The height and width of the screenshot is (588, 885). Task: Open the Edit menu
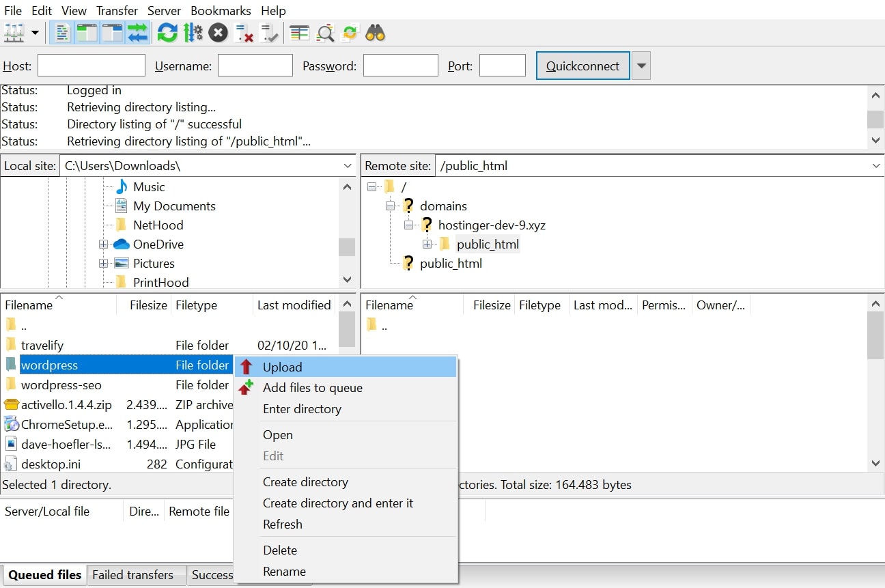(x=42, y=10)
